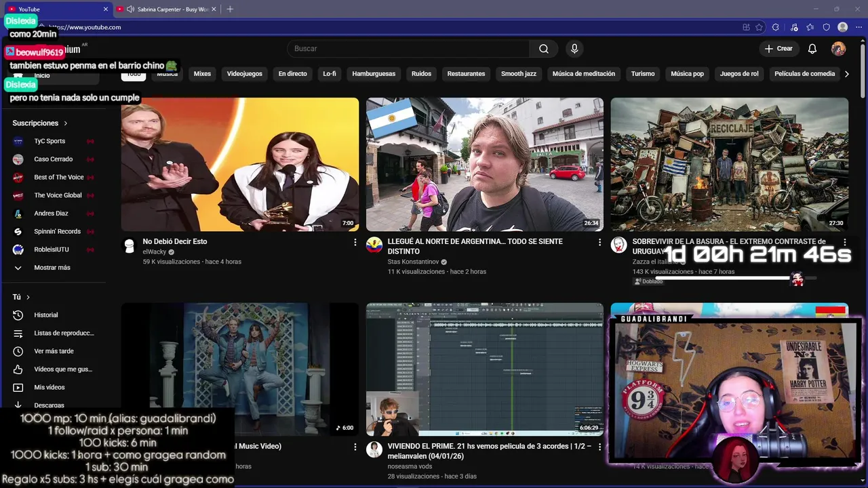Open No Debió Decir Esto title
The image size is (868, 488).
pos(175,241)
